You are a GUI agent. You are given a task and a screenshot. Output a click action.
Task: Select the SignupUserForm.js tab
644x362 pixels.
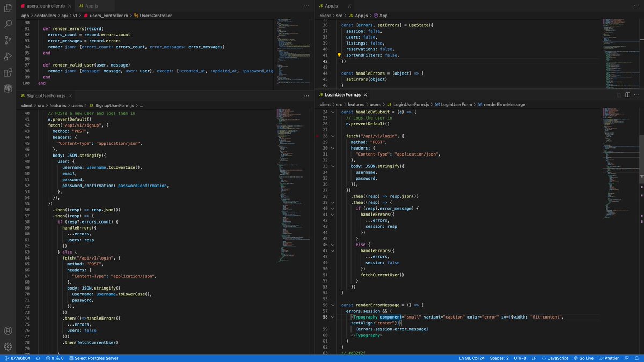pyautogui.click(x=46, y=95)
